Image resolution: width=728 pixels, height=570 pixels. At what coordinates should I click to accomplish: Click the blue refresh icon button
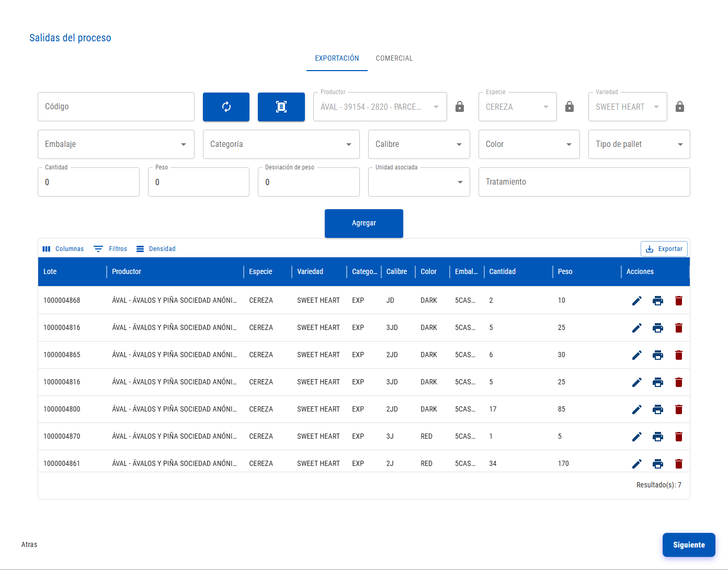coord(226,107)
